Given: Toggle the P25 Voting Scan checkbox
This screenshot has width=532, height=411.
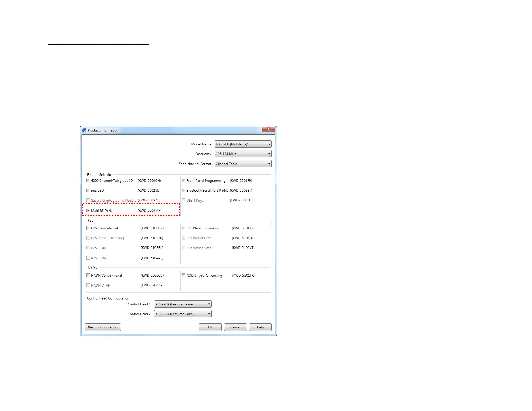Looking at the screenshot, I should click(184, 248).
